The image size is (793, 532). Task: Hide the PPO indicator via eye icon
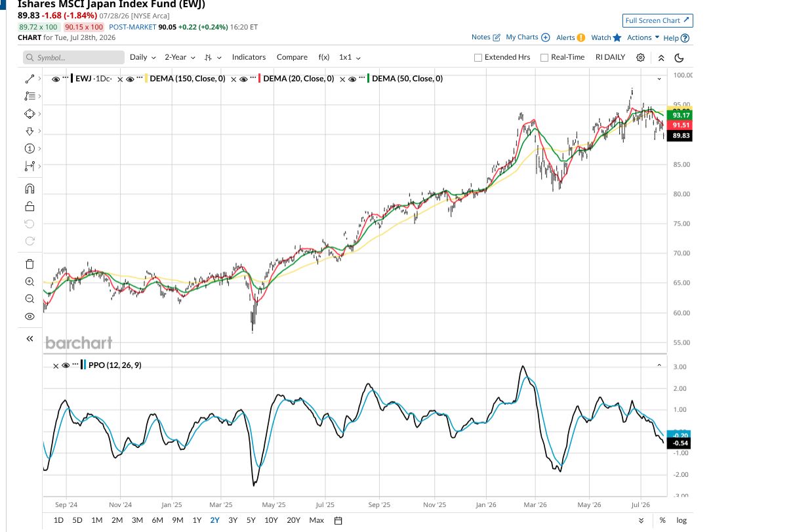66,365
